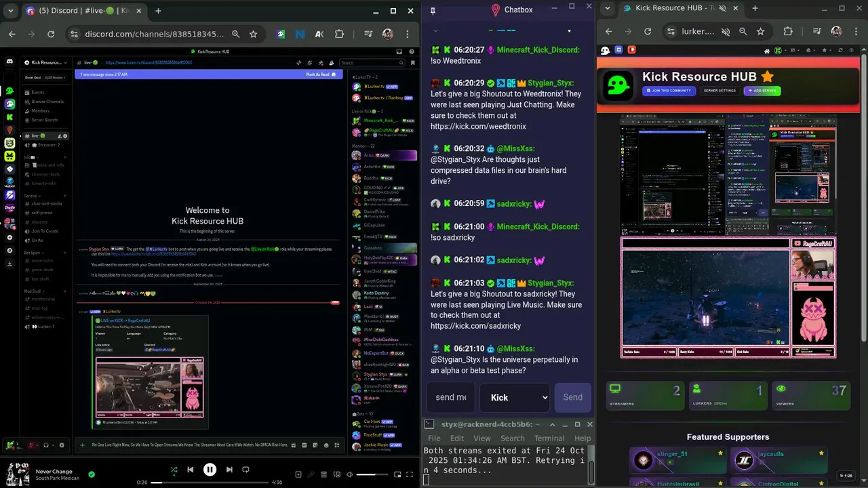Expand the small arrow at top of Chatbox
Screen dimensions: 868x488
569,31
